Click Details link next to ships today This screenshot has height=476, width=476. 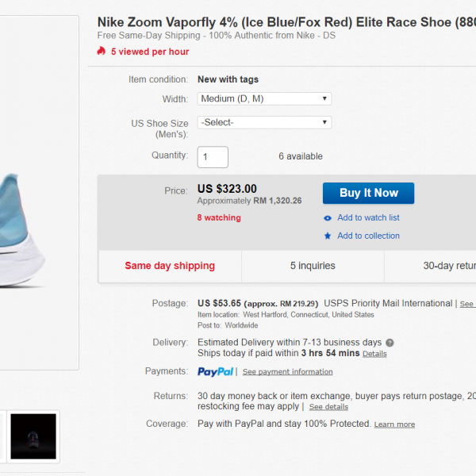374,354
